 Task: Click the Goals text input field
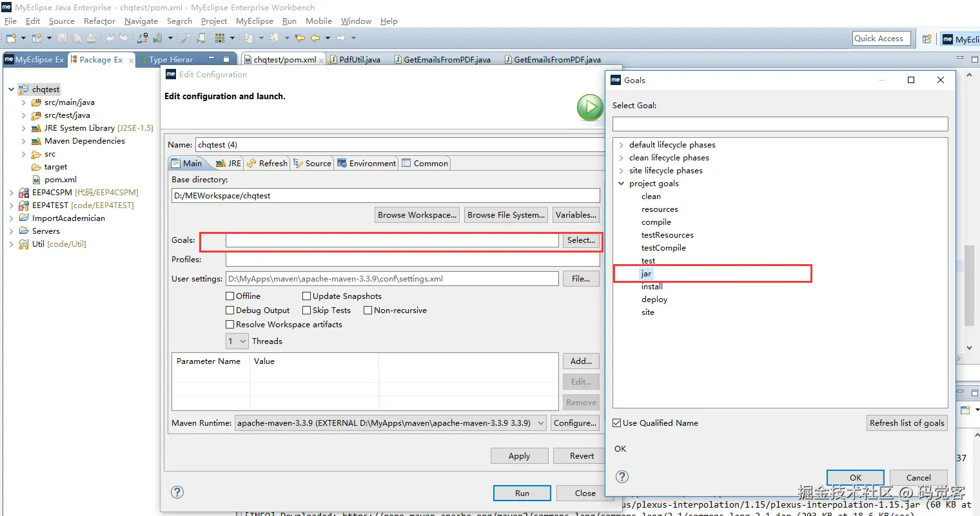392,240
